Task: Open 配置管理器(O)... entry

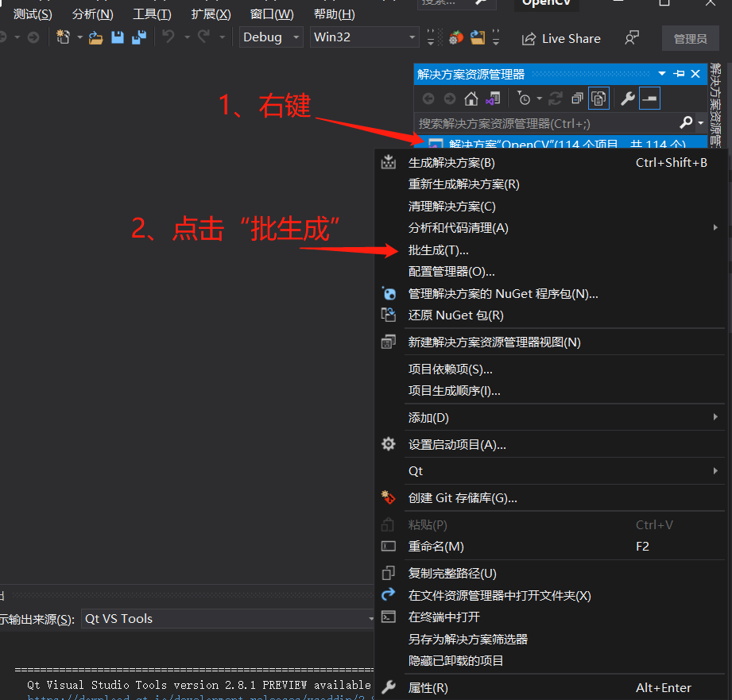Action: 551,272
